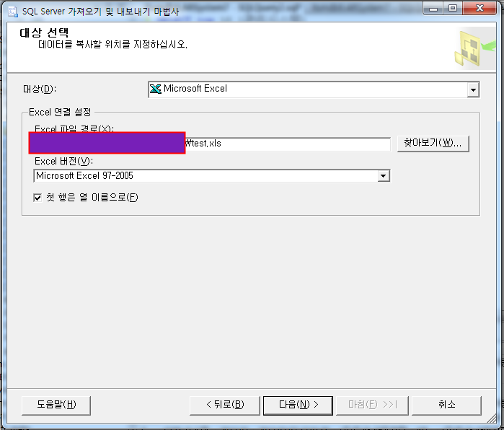
Task: Click the 첫 행은 열 이름으로(F) label
Action: pos(92,197)
